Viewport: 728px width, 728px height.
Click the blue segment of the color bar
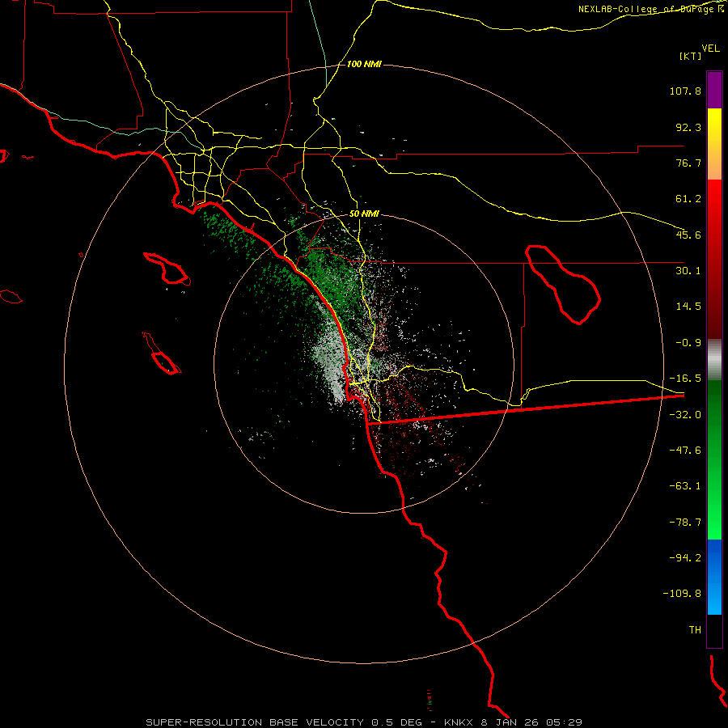coord(714,577)
